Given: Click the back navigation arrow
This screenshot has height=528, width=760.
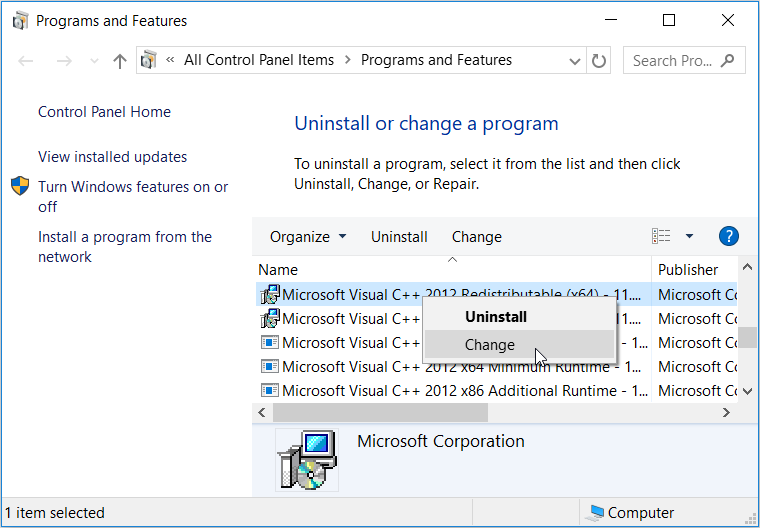Looking at the screenshot, I should 26,61.
